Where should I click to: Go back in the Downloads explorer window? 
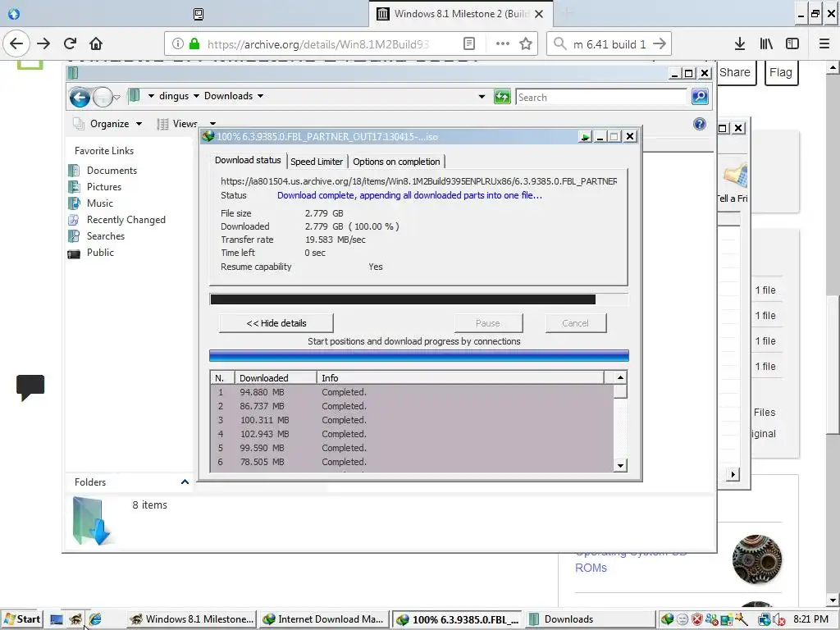80,98
